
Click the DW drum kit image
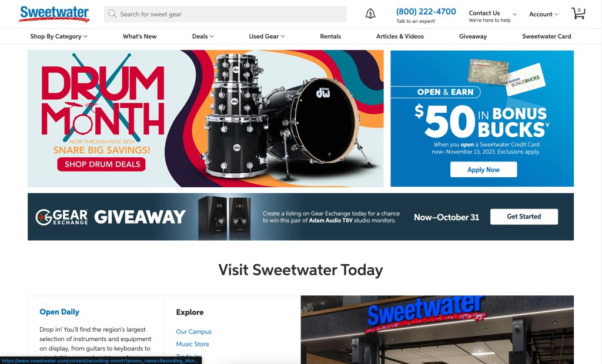pos(286,117)
